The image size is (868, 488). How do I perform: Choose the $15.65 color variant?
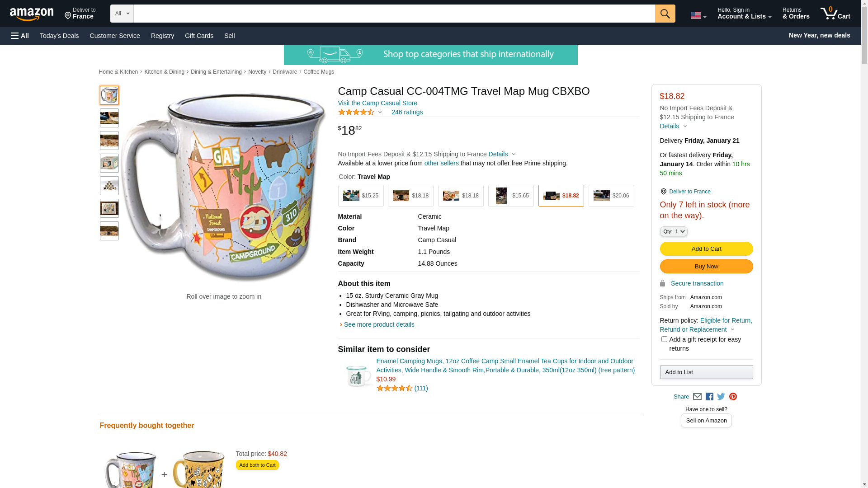coord(510,196)
